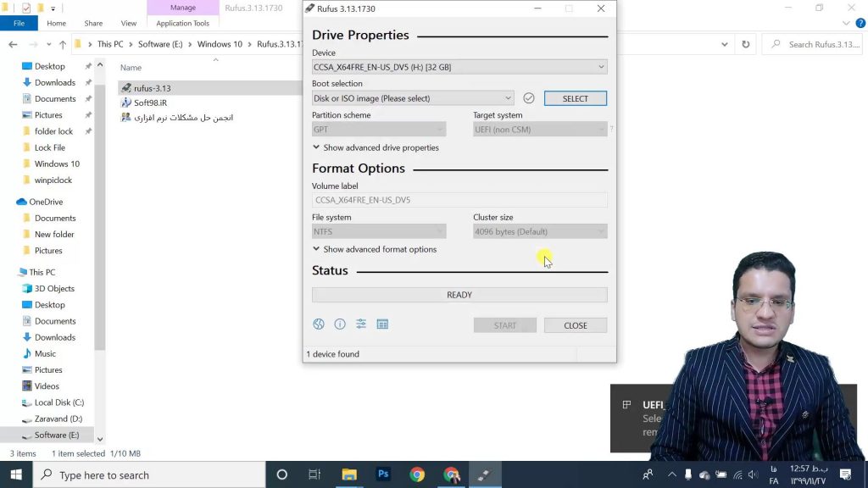Screen dimensions: 868x488
Task: Go up one folder level arrow
Action: [x=63, y=44]
